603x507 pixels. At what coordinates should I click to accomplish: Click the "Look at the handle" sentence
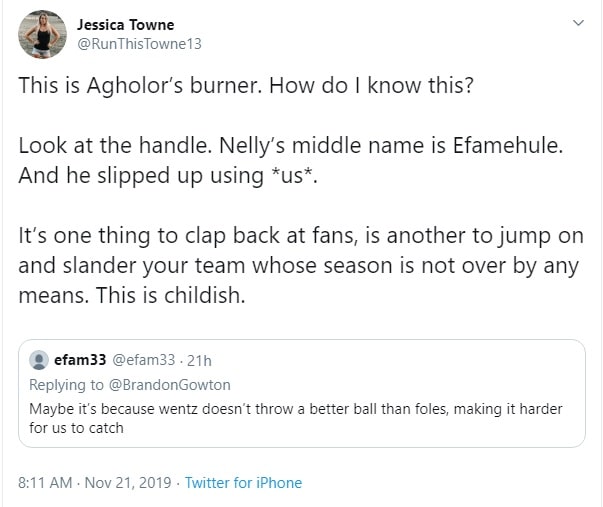pos(109,145)
